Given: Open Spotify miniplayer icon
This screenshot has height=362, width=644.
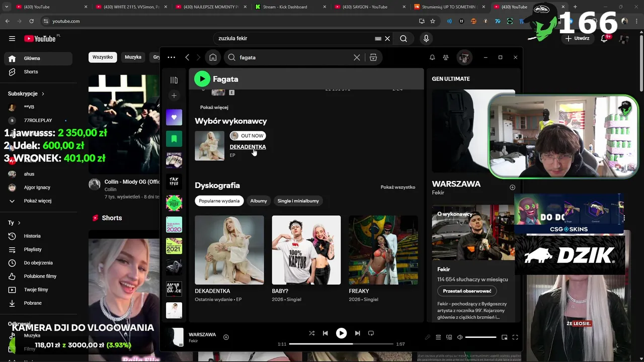Looking at the screenshot, I should pos(504,337).
